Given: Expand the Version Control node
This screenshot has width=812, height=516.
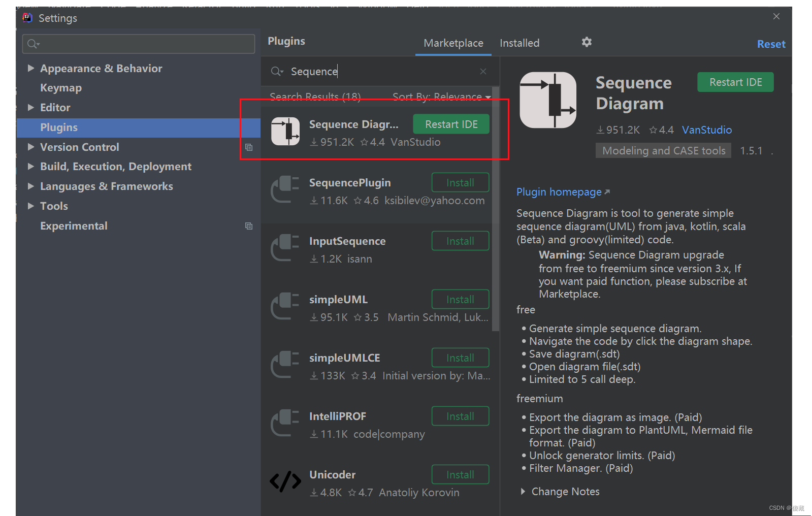Looking at the screenshot, I should (x=31, y=147).
